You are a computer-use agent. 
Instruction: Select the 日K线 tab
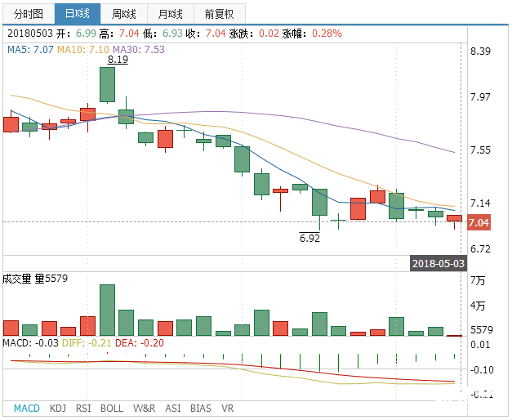(x=78, y=14)
